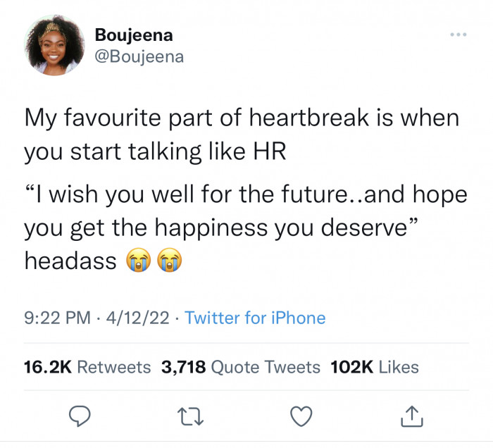Image resolution: width=493 pixels, height=448 pixels.
Task: Select the quoted "I wish you well" line
Action: 246,195
